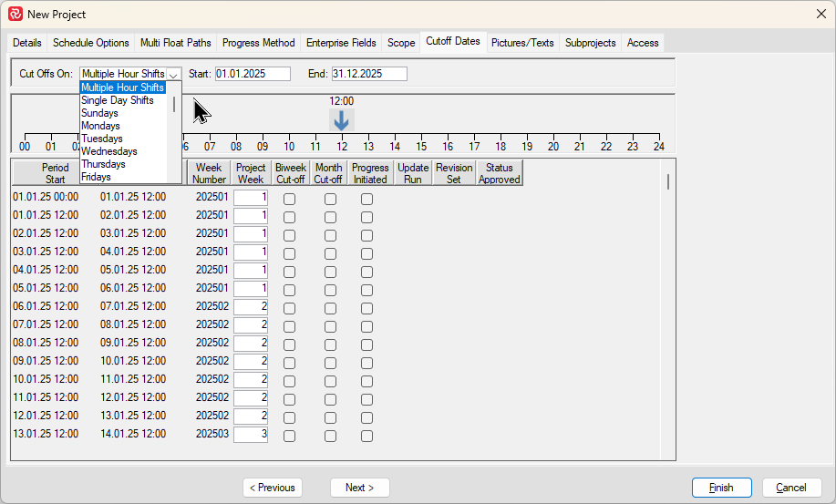The width and height of the screenshot is (836, 504).
Task: Tick Biweek Cut-off for period 01.01.25 00:00
Action: [290, 200]
